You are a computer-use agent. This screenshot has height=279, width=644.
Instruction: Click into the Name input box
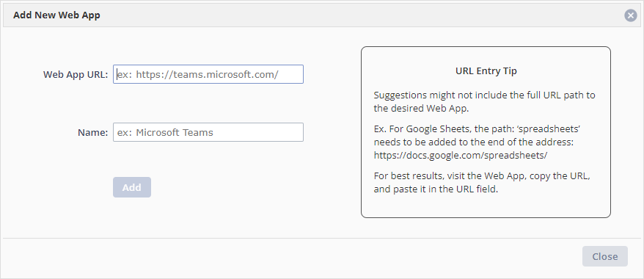pyautogui.click(x=208, y=132)
